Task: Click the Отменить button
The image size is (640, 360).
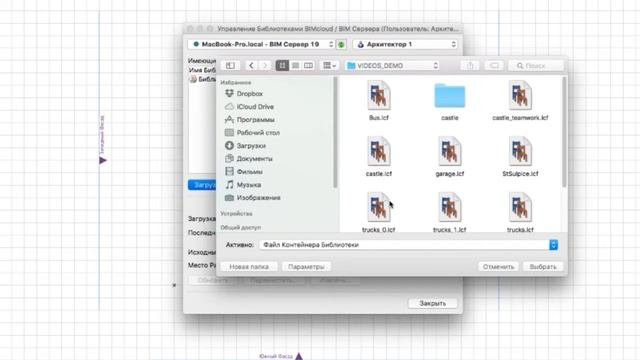Action: coord(498,267)
